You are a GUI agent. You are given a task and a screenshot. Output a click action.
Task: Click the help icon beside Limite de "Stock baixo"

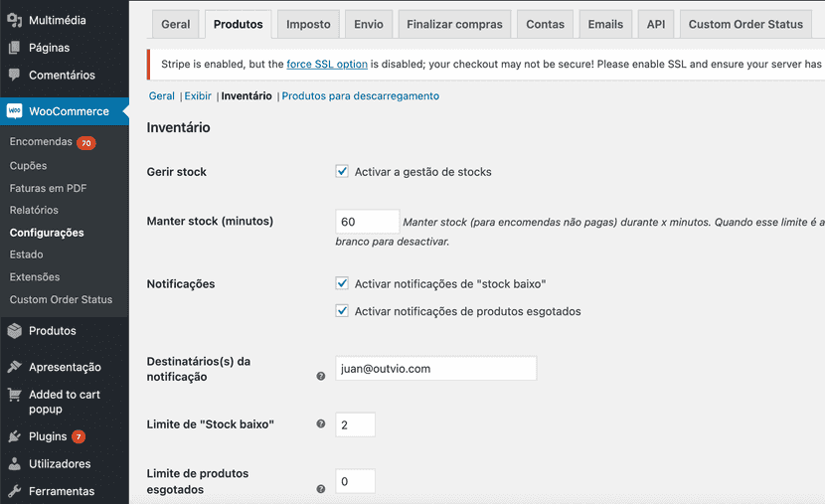coord(321,424)
